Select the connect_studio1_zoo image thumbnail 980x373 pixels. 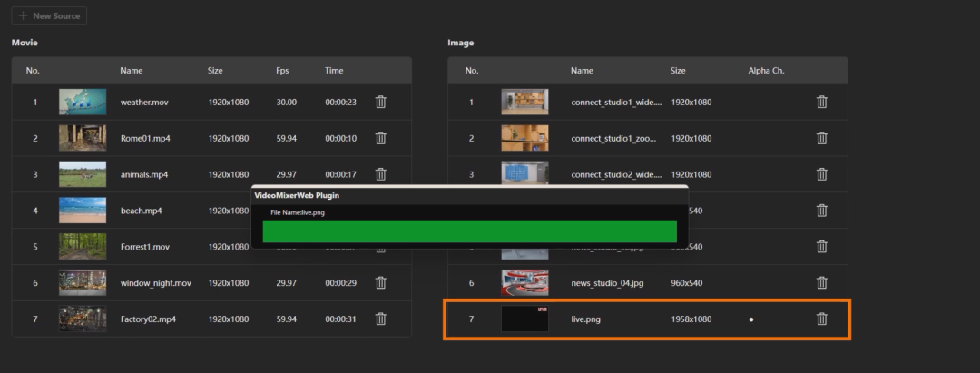(x=524, y=138)
